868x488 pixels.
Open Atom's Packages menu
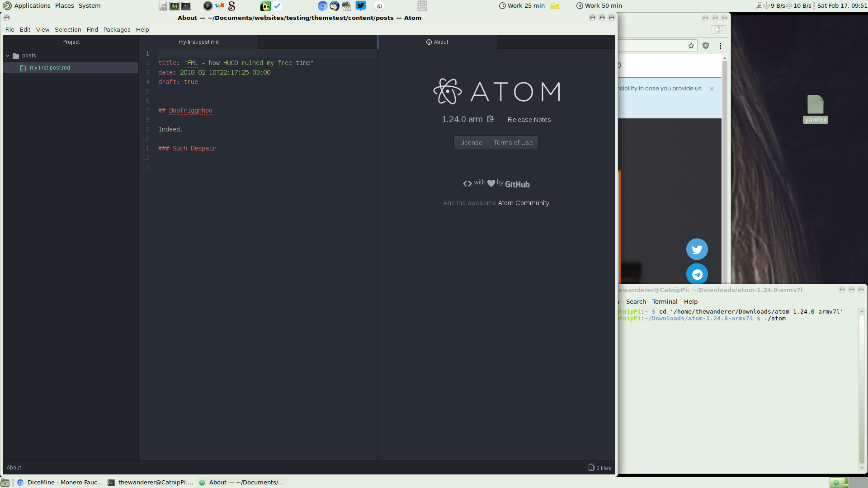coord(117,29)
